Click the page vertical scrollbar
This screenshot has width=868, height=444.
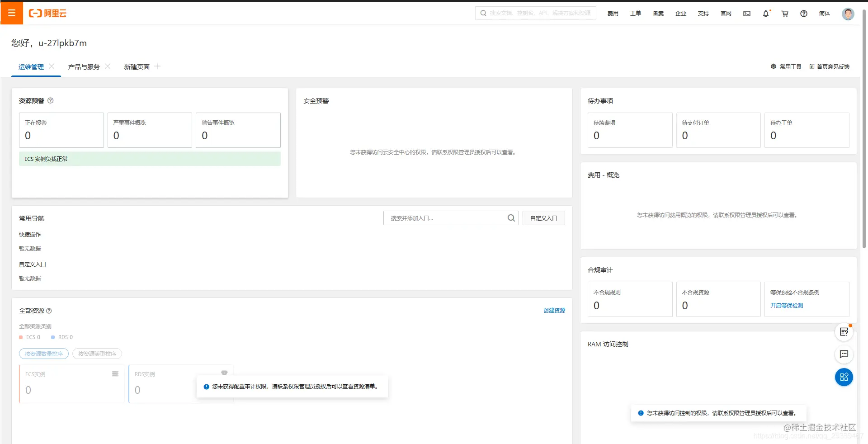(x=864, y=129)
